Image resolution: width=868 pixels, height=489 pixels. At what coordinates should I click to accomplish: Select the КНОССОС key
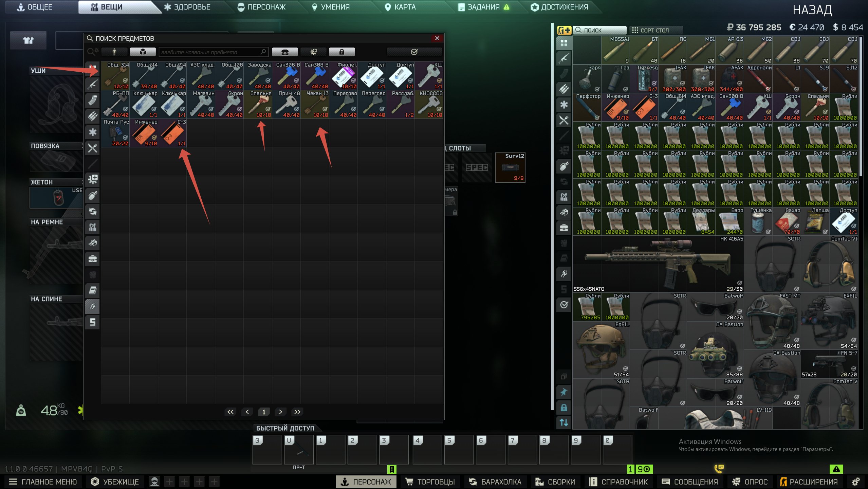(429, 104)
